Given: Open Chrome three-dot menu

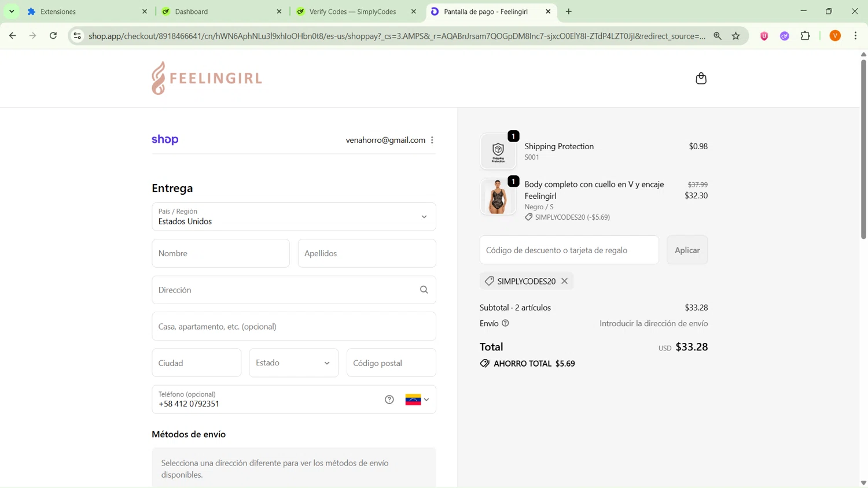Looking at the screenshot, I should tap(856, 36).
